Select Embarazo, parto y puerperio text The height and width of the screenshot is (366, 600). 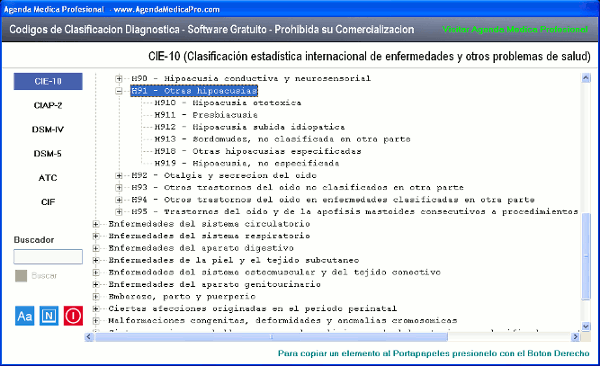[x=182, y=296]
